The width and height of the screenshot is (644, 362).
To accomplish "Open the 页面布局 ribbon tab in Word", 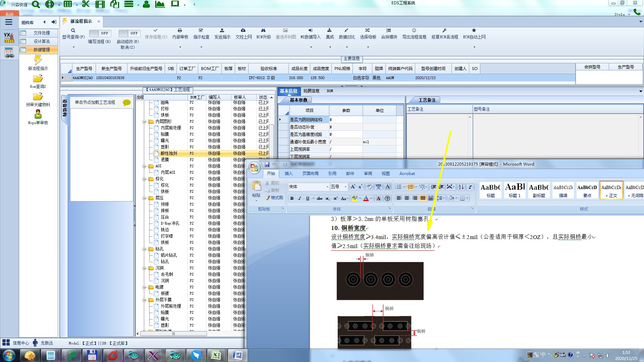I will pos(310,174).
